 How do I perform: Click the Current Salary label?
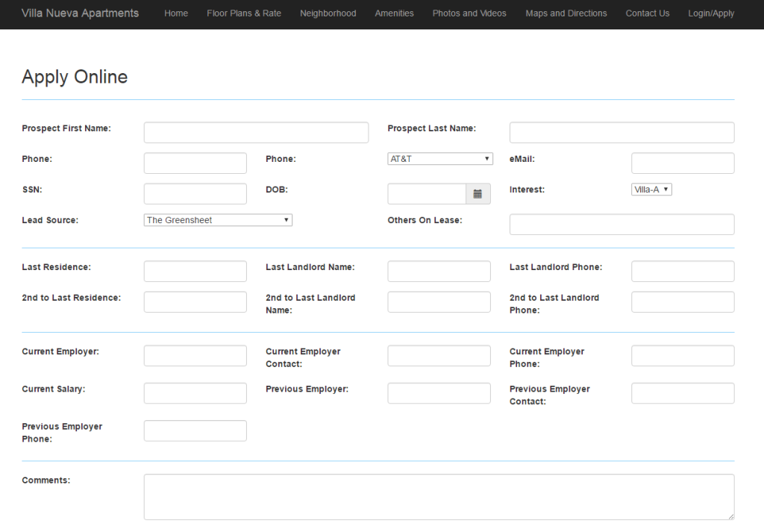(x=54, y=389)
